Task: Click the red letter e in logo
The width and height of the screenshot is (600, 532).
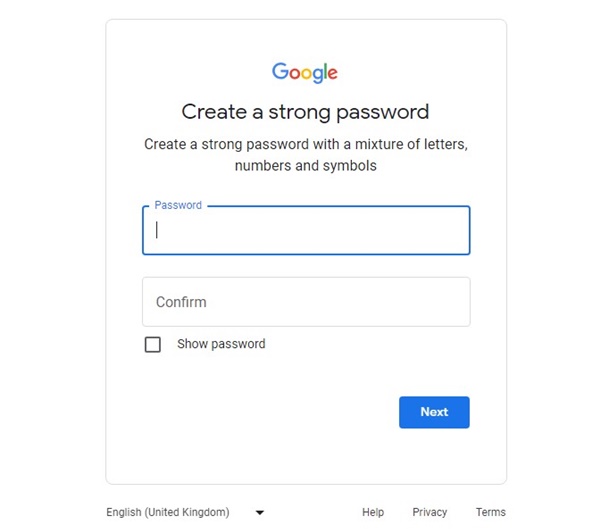Action: click(x=333, y=73)
